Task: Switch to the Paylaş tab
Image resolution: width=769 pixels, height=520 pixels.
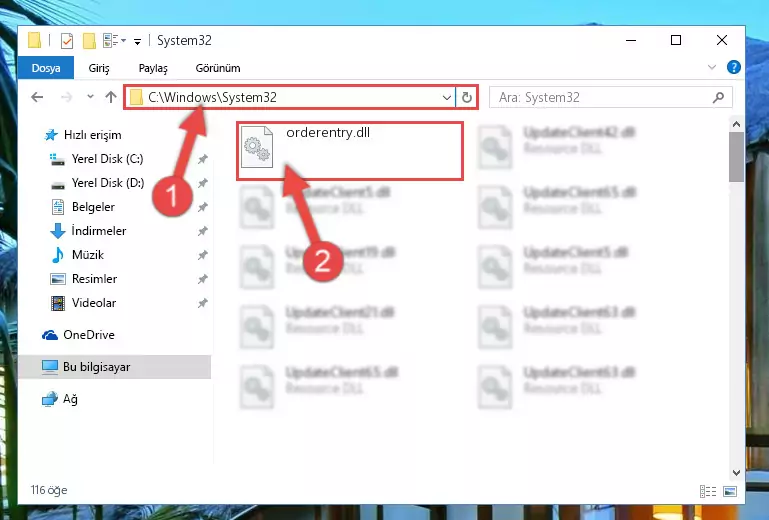Action: 153,68
